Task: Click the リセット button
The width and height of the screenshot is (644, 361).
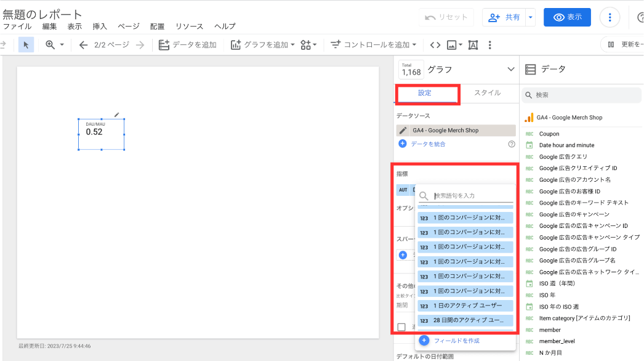Action: pos(446,17)
